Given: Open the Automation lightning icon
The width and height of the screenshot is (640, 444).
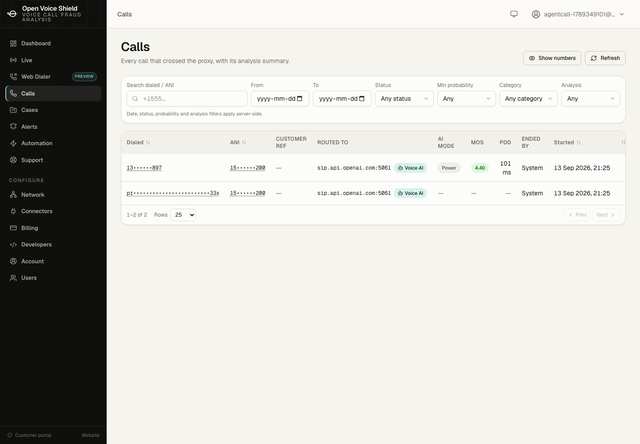Looking at the screenshot, I should pyautogui.click(x=13, y=143).
